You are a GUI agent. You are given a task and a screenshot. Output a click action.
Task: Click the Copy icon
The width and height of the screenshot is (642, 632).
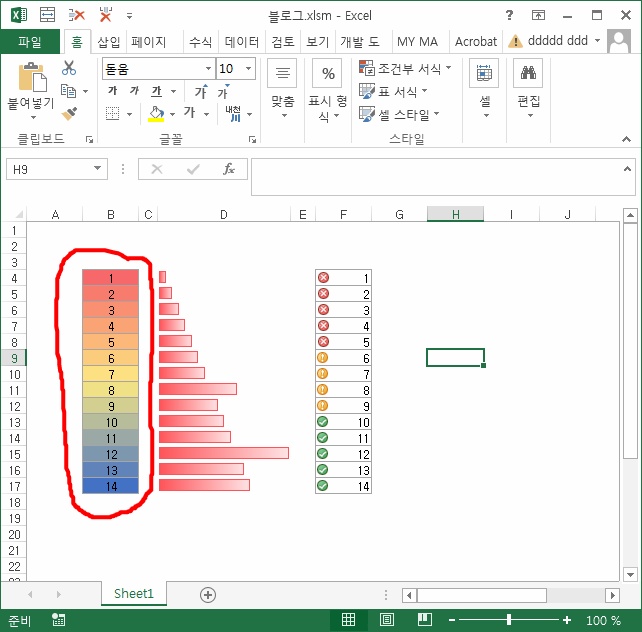point(68,91)
